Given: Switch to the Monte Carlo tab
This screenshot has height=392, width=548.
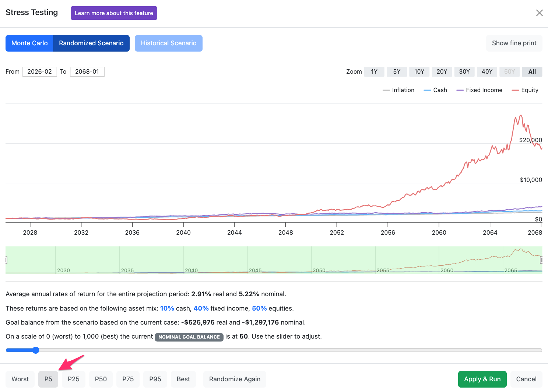Looking at the screenshot, I should click(x=29, y=43).
